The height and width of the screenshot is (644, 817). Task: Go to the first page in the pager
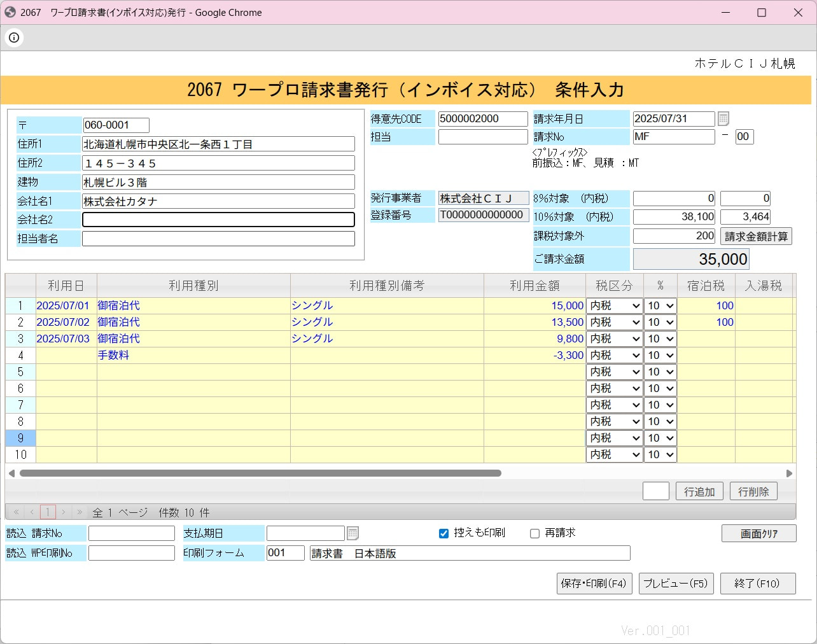pyautogui.click(x=17, y=512)
